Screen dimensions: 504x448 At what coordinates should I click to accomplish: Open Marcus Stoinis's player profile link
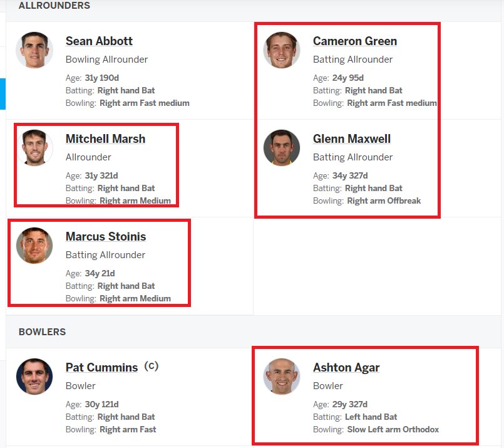(106, 237)
